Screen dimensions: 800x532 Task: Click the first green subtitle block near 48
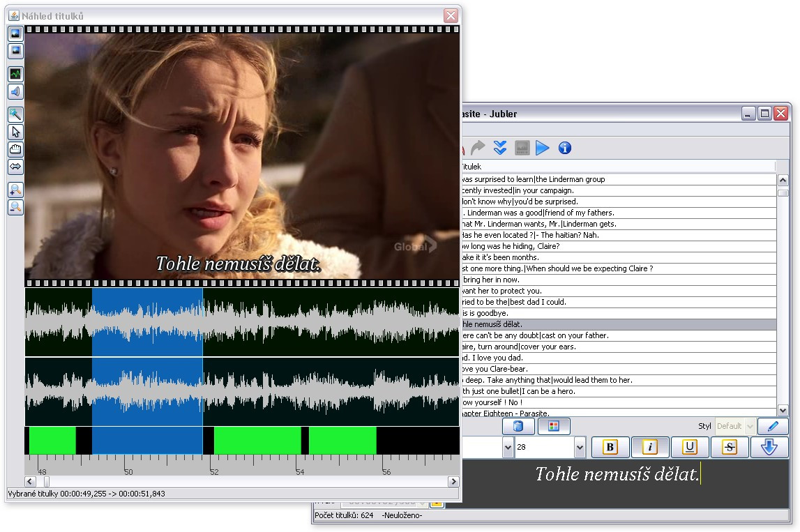click(x=52, y=440)
